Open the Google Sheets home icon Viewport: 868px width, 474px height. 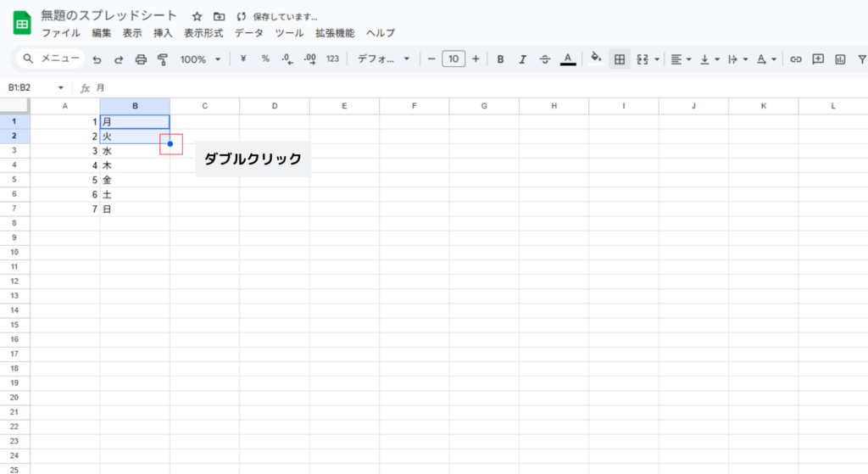(22, 23)
